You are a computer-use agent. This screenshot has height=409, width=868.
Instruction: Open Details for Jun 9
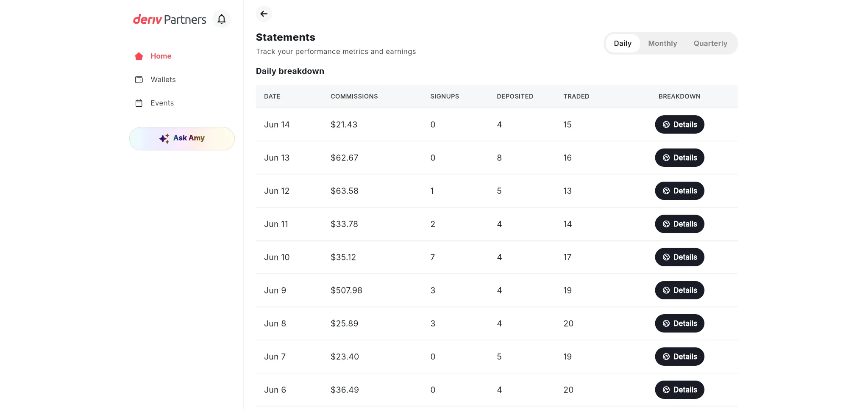click(679, 290)
